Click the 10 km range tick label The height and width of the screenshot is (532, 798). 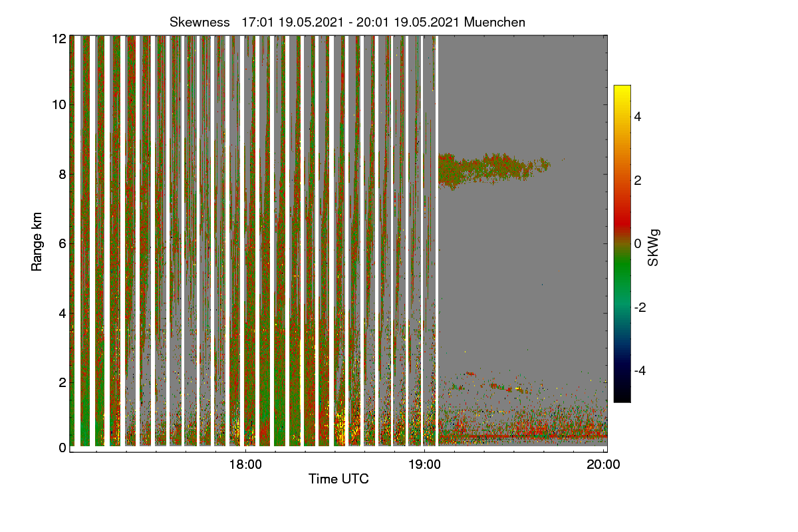[60, 104]
